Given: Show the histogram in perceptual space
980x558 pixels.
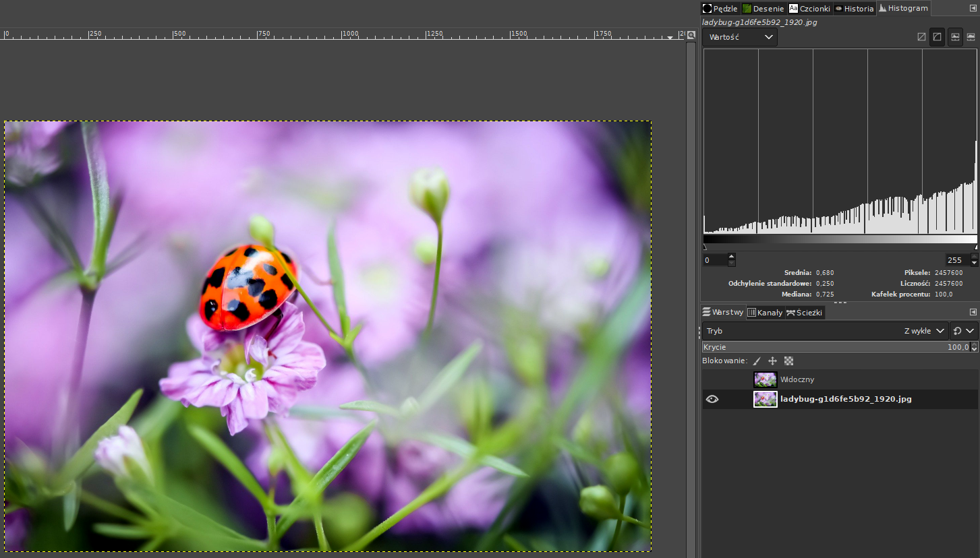Looking at the screenshot, I should click(937, 37).
